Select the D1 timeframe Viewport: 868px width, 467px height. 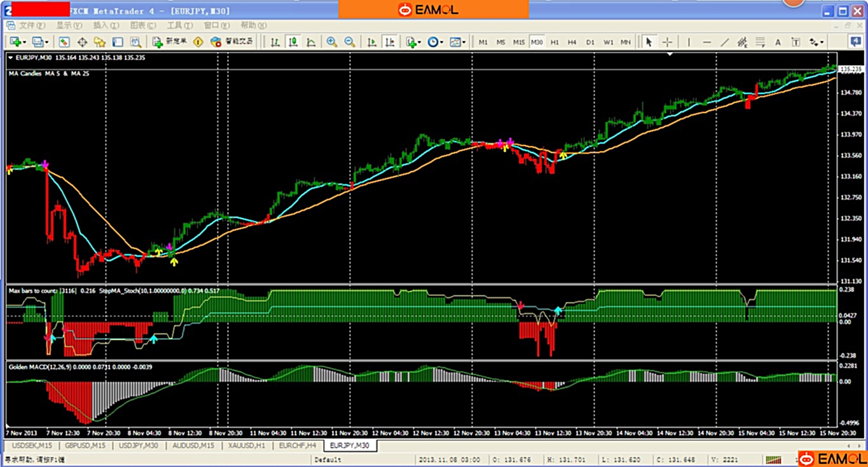pyautogui.click(x=590, y=42)
